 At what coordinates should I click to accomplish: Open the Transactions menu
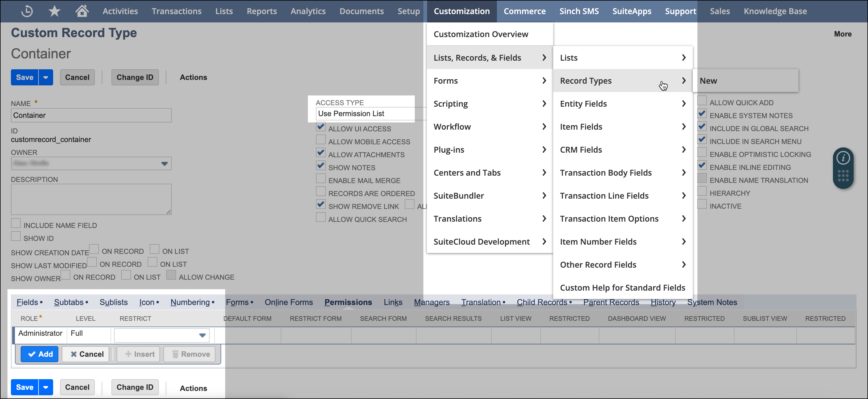pyautogui.click(x=176, y=11)
